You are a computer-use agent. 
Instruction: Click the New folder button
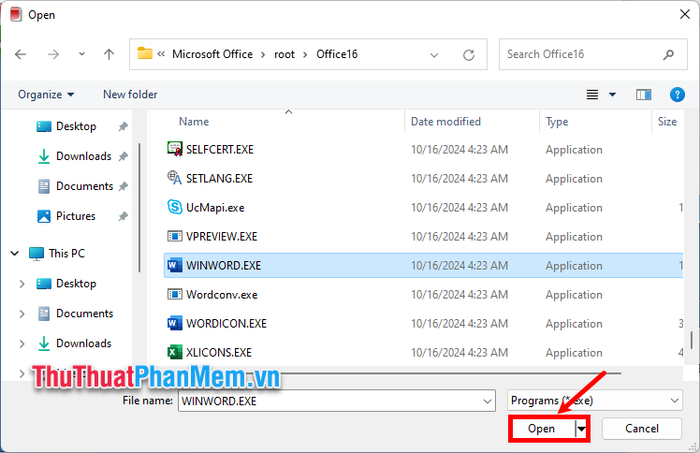(130, 95)
